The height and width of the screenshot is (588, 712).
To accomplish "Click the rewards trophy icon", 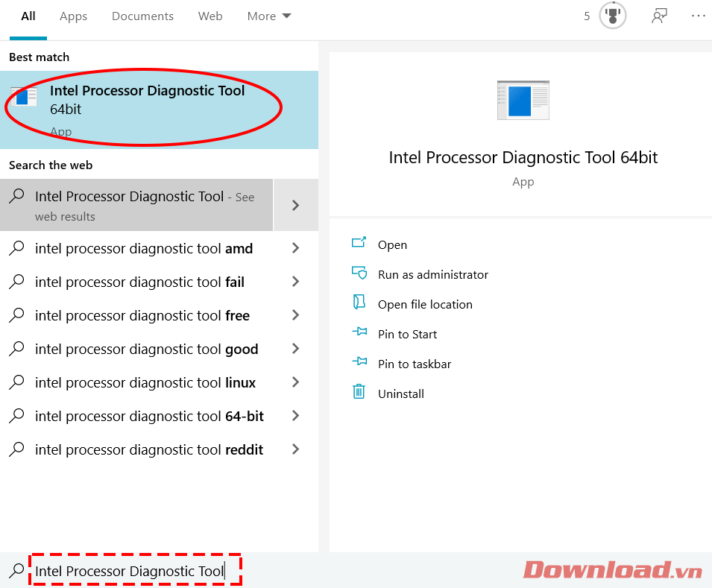I will 613,16.
